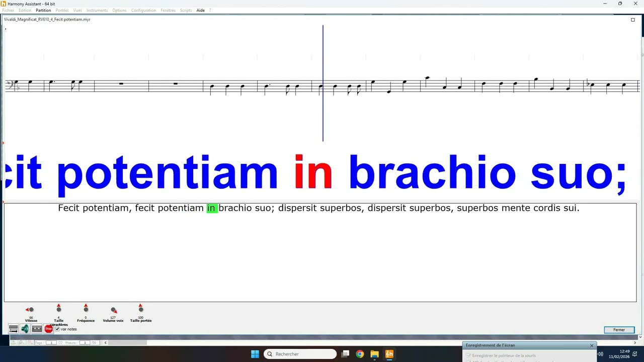This screenshot has width=644, height=362.
Task: Click the word 'brachio' in the lyrics line
Action: (x=235, y=208)
